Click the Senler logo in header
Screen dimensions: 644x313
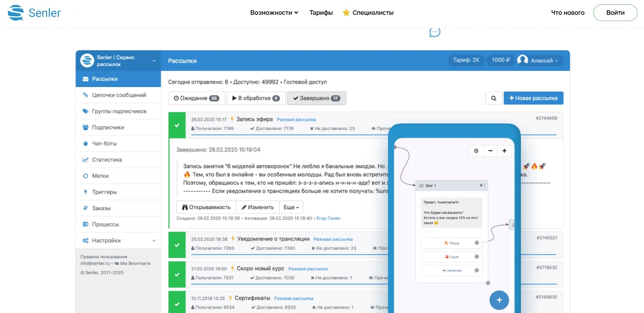(34, 13)
